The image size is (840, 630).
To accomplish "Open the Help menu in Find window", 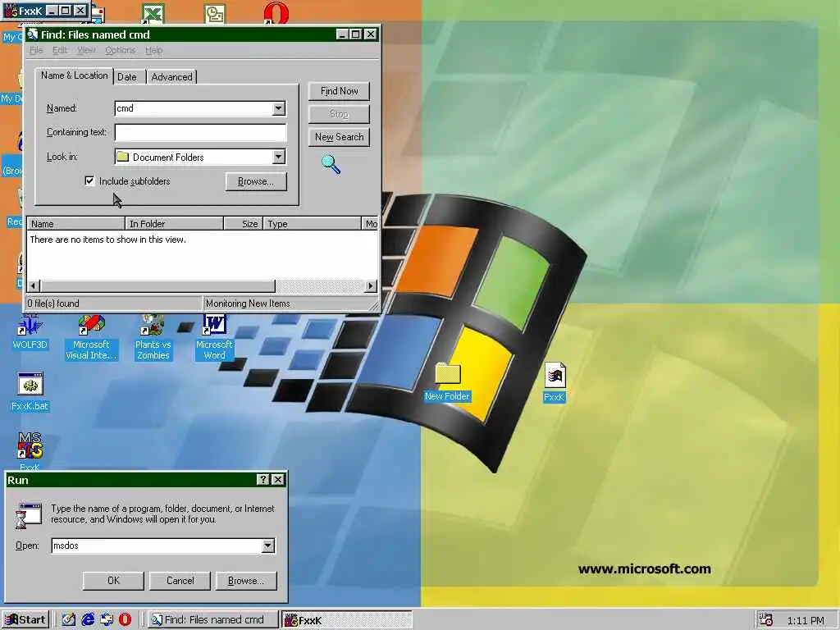I will click(x=153, y=50).
